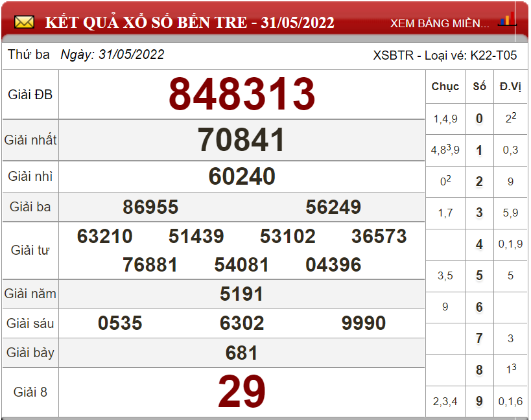The height and width of the screenshot is (420, 531).
Task: Click digit 0 in the Số column
Action: 479,119
